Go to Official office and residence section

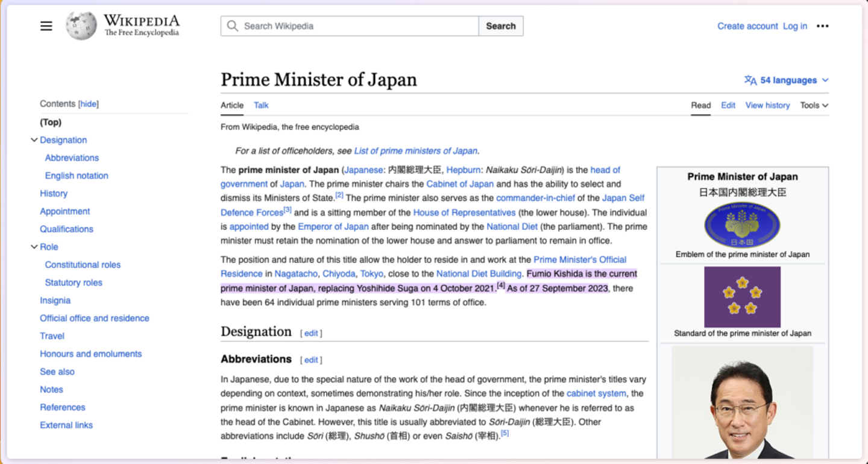click(x=95, y=318)
